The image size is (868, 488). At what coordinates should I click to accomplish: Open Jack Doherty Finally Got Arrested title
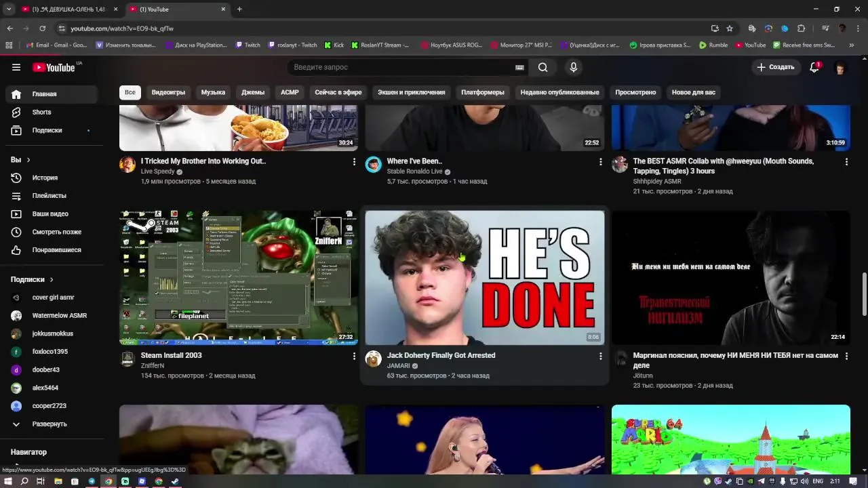[441, 355]
